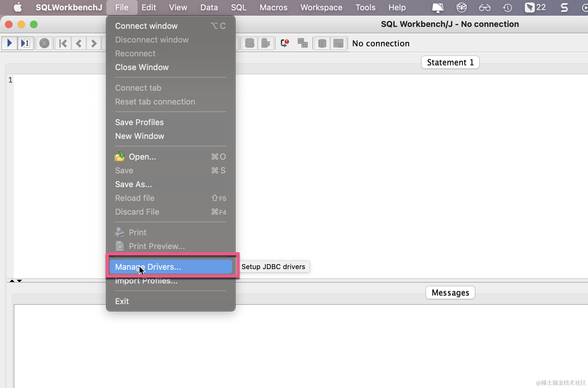588x388 pixels.
Task: Click the Cancel execution stop icon
Action: point(44,43)
